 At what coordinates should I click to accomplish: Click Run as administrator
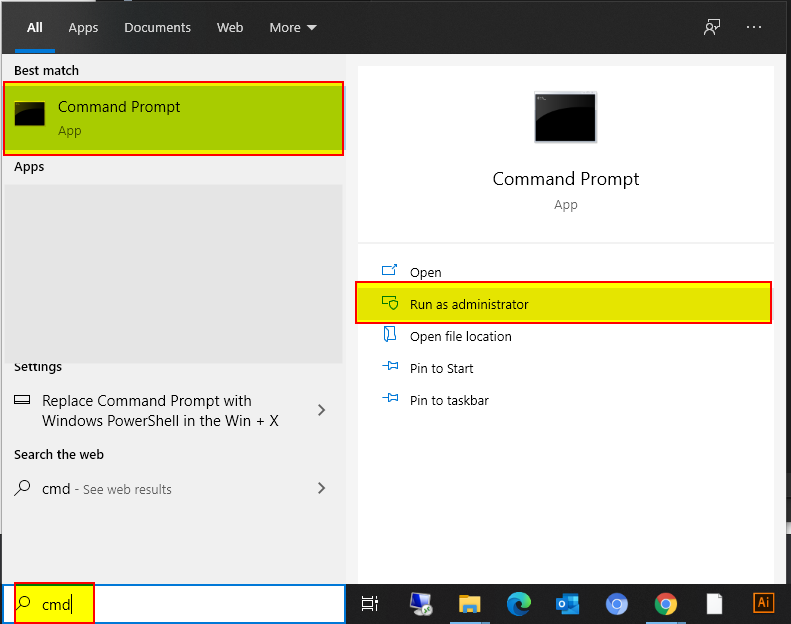click(468, 304)
